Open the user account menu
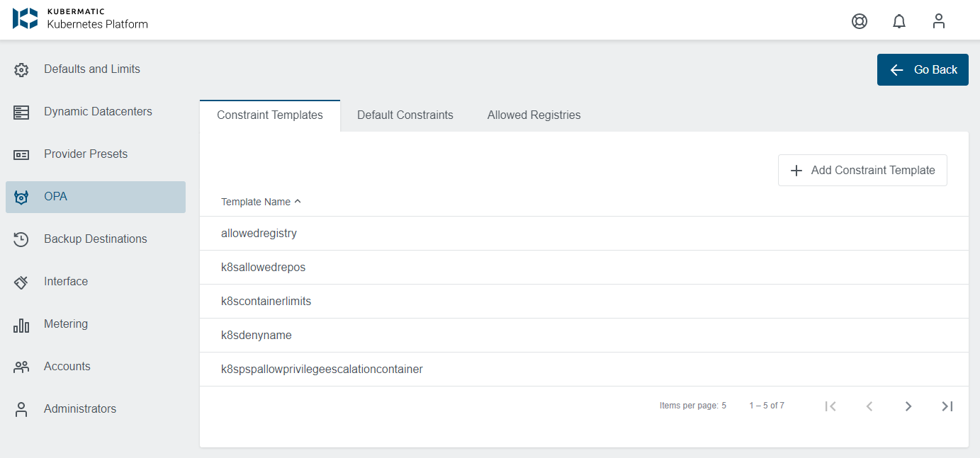980x458 pixels. click(938, 21)
